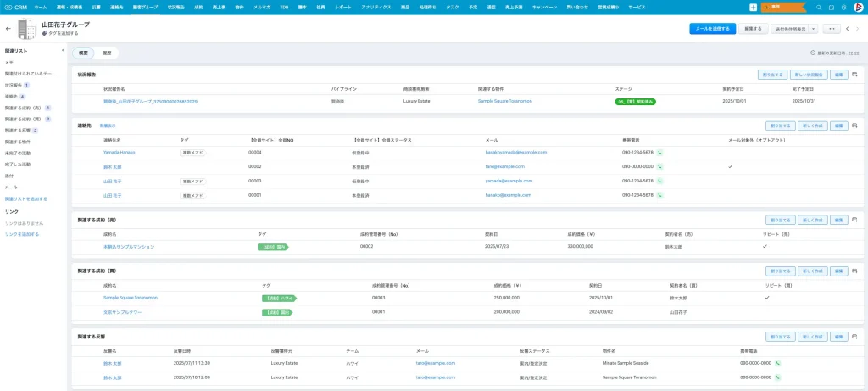The height and width of the screenshot is (391, 868).
Task: Open the 状況報告 menu in top navigation
Action: click(175, 6)
